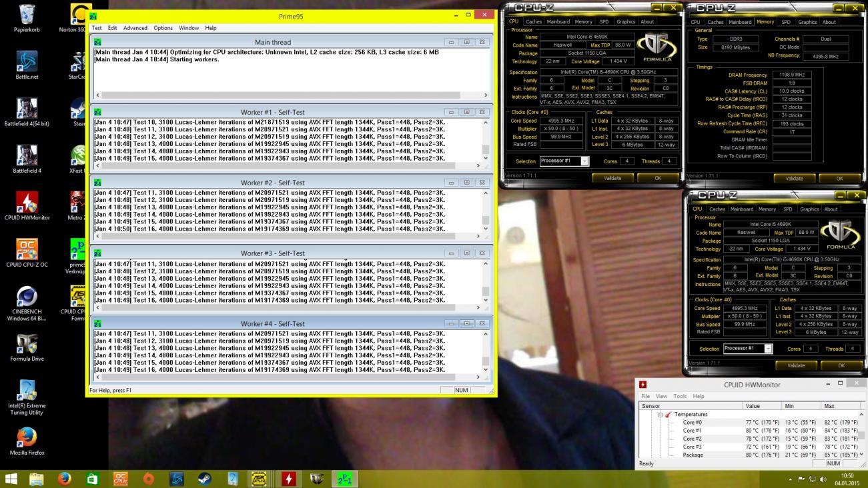
Task: Click the Worker #3 - Self-Test title bar
Action: point(272,253)
